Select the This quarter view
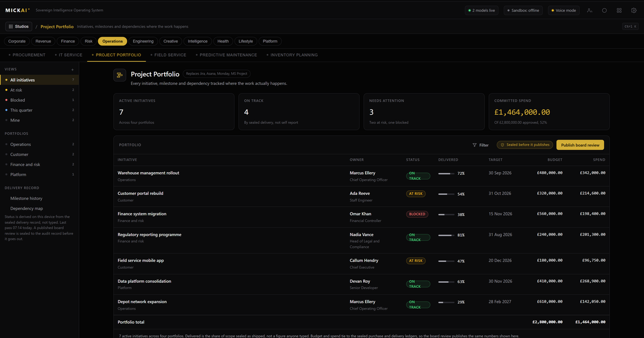 coord(39,110)
